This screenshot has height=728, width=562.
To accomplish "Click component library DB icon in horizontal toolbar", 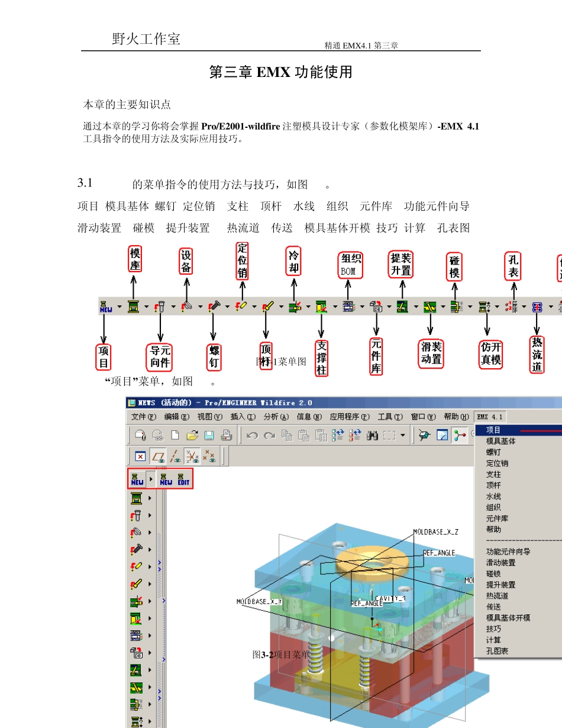I will click(x=375, y=307).
